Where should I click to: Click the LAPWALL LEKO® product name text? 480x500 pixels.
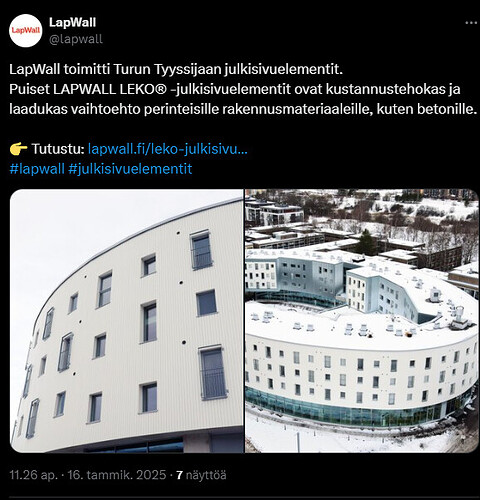tap(110, 89)
